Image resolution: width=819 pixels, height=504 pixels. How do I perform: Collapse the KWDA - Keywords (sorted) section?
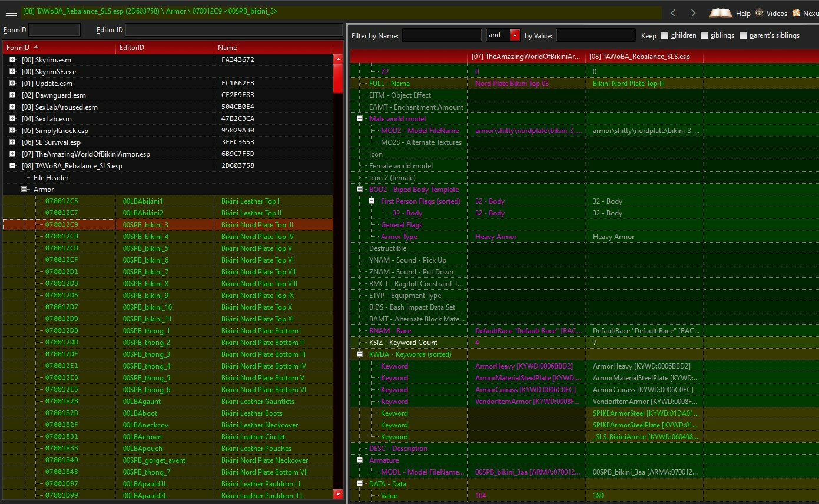(360, 354)
